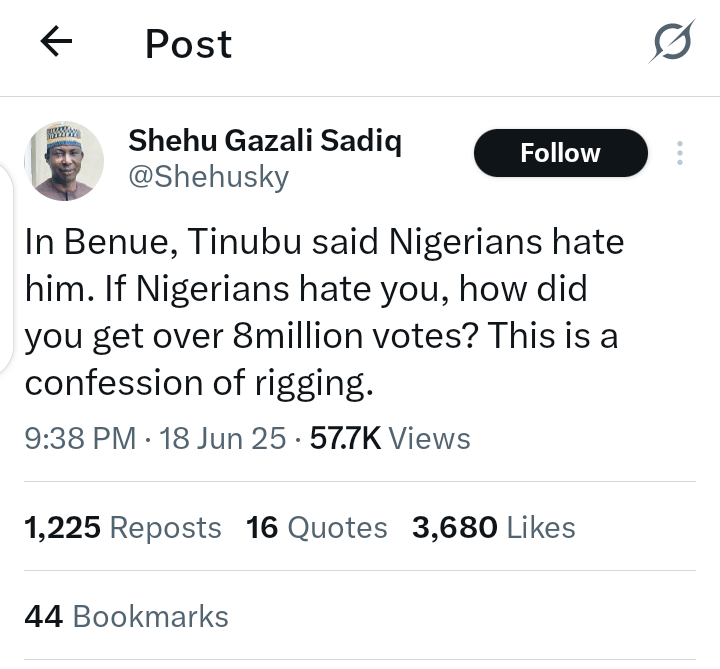The width and height of the screenshot is (720, 669).
Task: Follow Shehu Gazali Sadiq
Action: 560,153
